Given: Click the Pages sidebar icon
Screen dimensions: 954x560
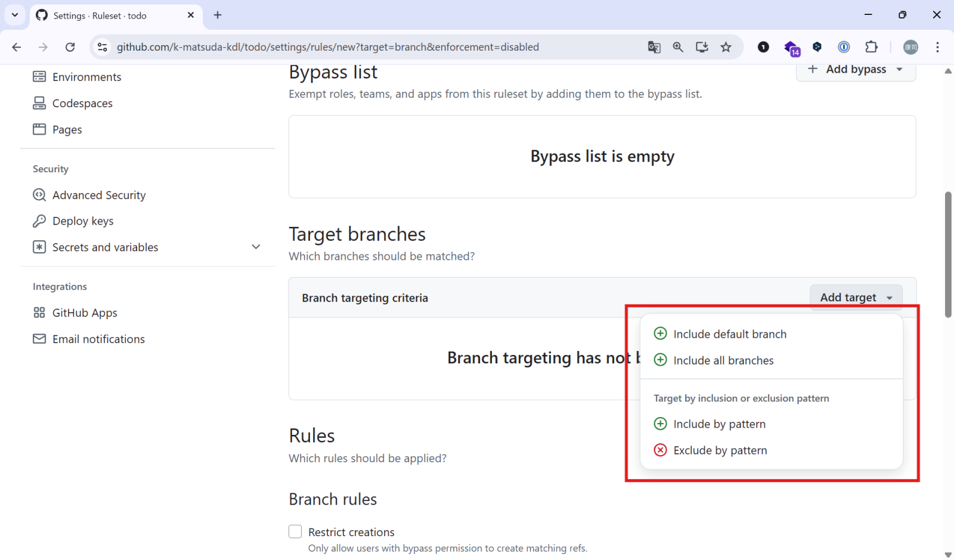Looking at the screenshot, I should click(x=39, y=129).
